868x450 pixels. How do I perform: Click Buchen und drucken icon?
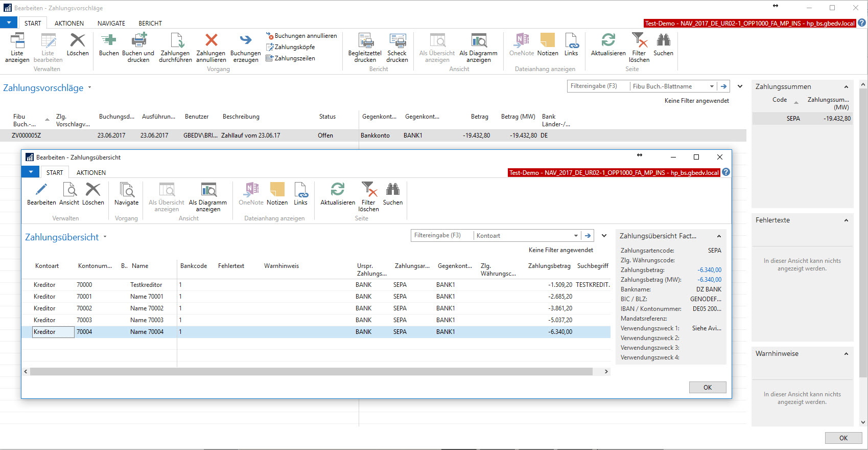pyautogui.click(x=138, y=40)
